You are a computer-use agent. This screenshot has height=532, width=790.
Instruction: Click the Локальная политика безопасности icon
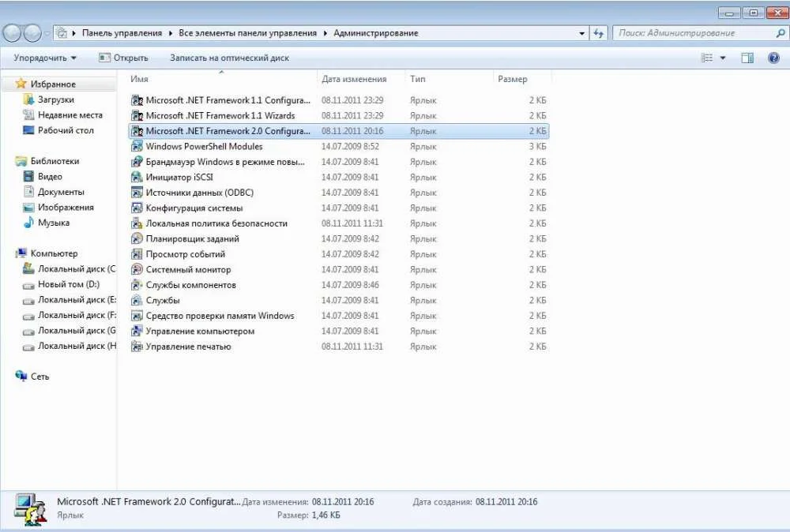pos(137,223)
